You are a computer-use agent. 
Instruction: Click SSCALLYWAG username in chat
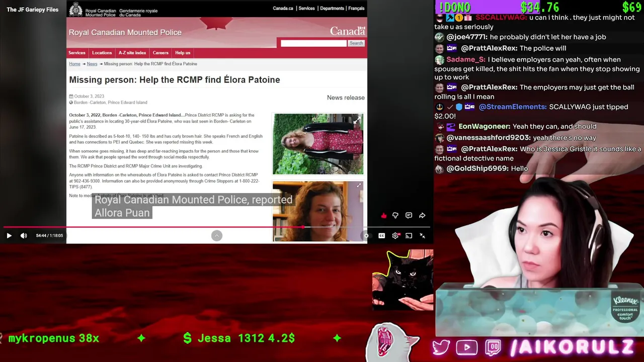502,17
